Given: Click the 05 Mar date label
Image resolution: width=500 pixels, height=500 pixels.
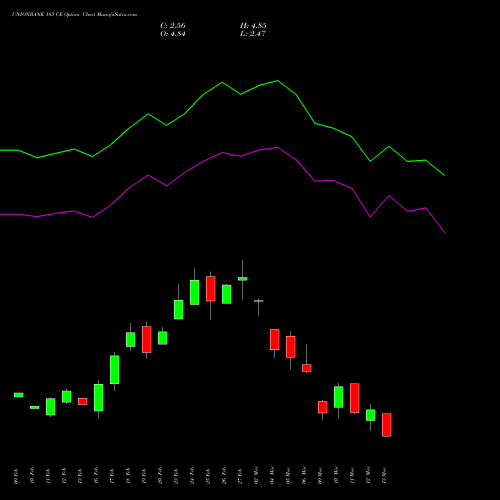Looking at the screenshot, I should point(288,475).
